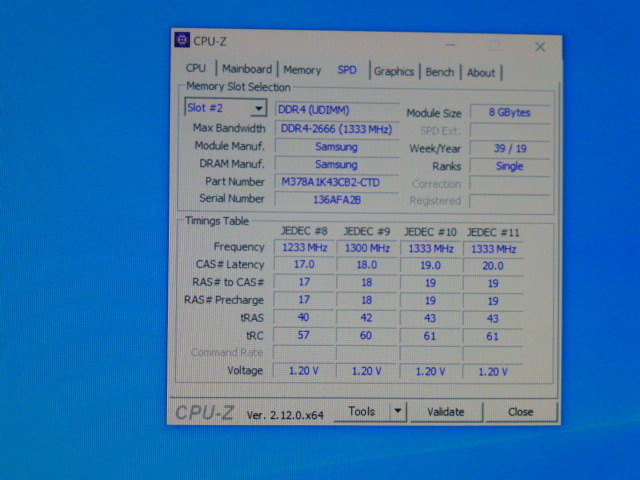This screenshot has height=480, width=640.
Task: Switch to the CPU tab
Action: point(196,68)
